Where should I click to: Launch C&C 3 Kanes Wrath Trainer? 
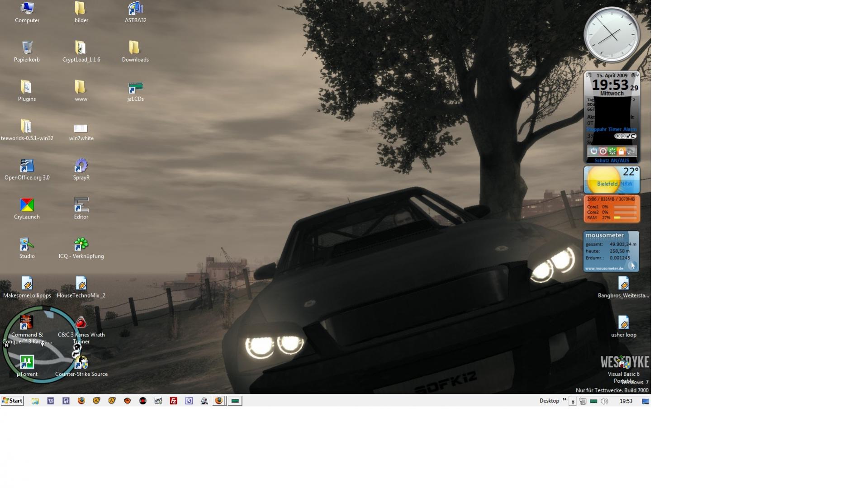[81, 330]
